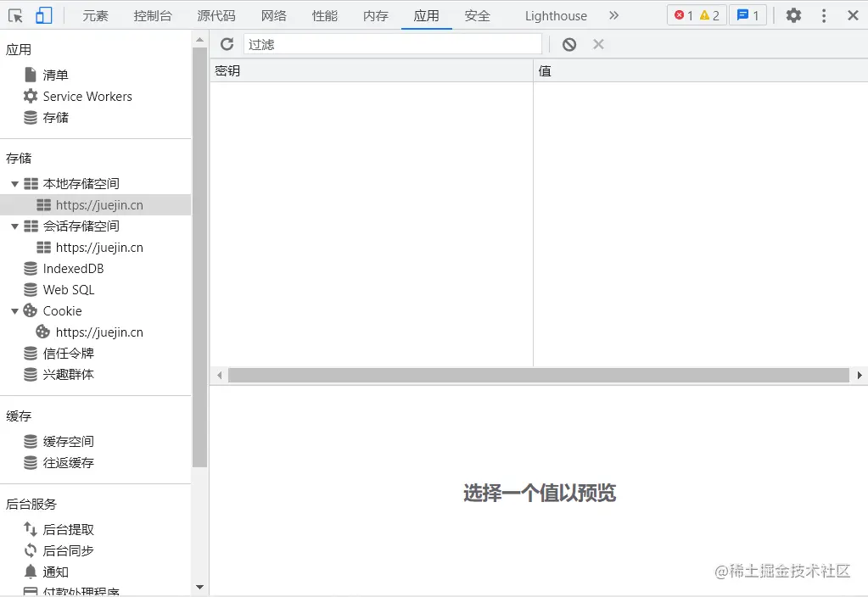Open the three-dot customize menu
The height and width of the screenshot is (597, 868).
824,15
